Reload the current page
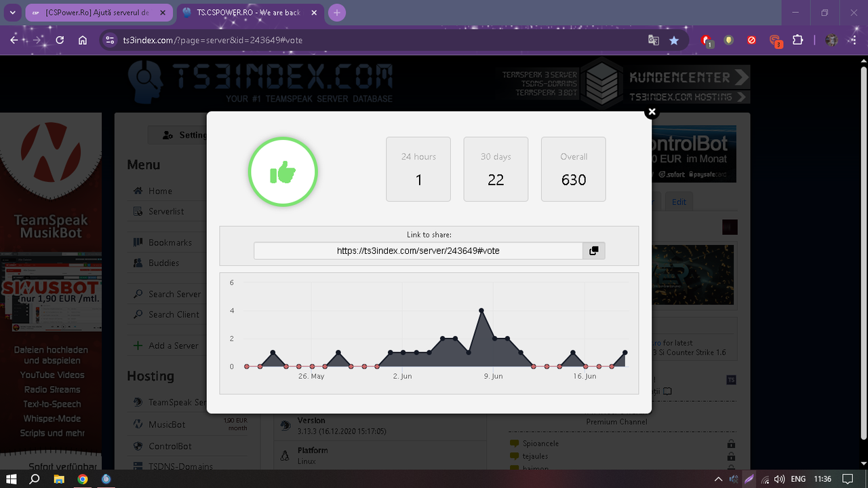Image resolution: width=868 pixels, height=488 pixels. tap(60, 40)
